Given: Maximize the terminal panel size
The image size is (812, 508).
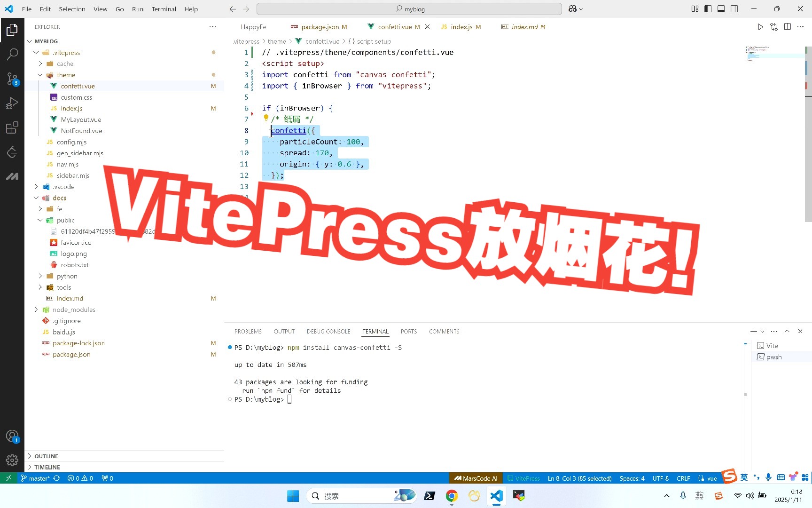Looking at the screenshot, I should pyautogui.click(x=787, y=331).
